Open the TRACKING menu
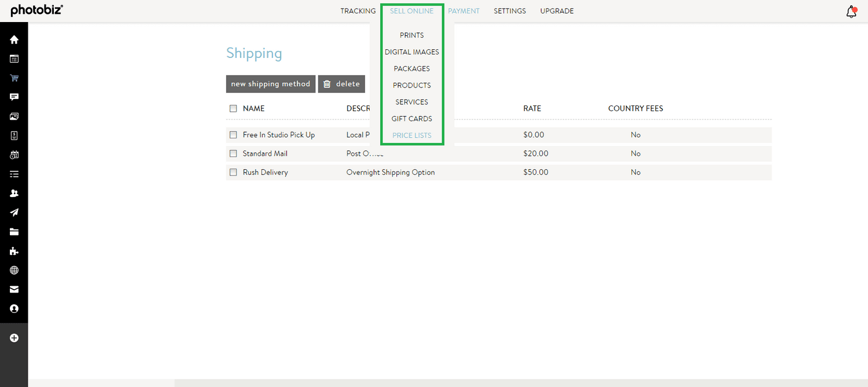 (x=358, y=11)
